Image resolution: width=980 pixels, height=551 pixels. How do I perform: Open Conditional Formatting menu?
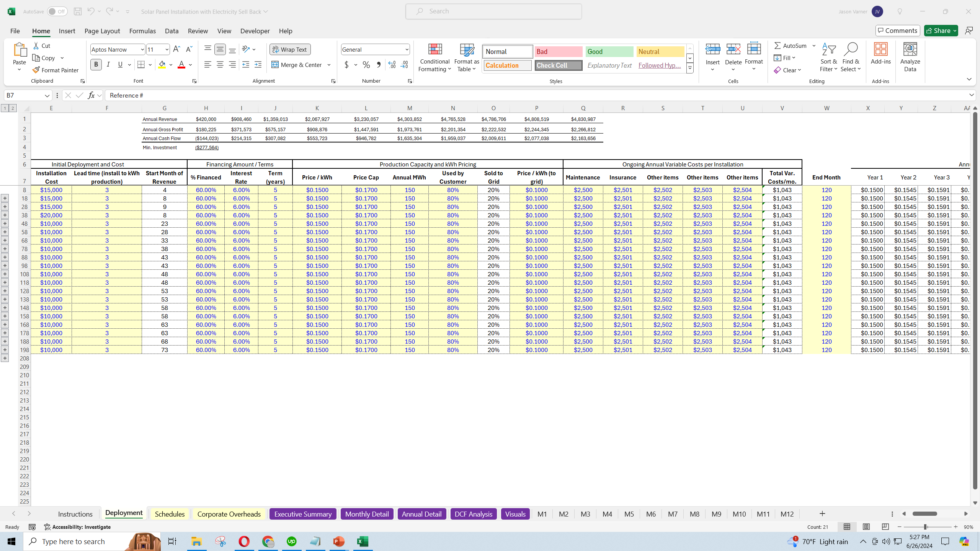point(434,58)
